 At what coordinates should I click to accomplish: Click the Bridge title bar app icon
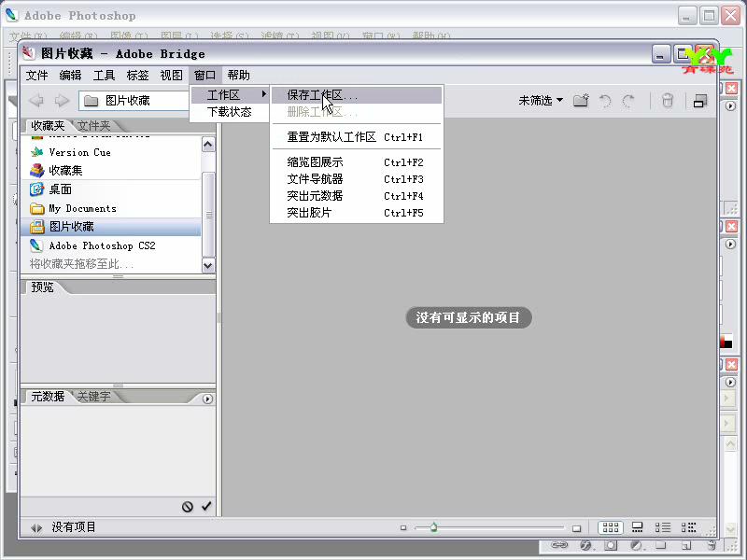coord(29,53)
